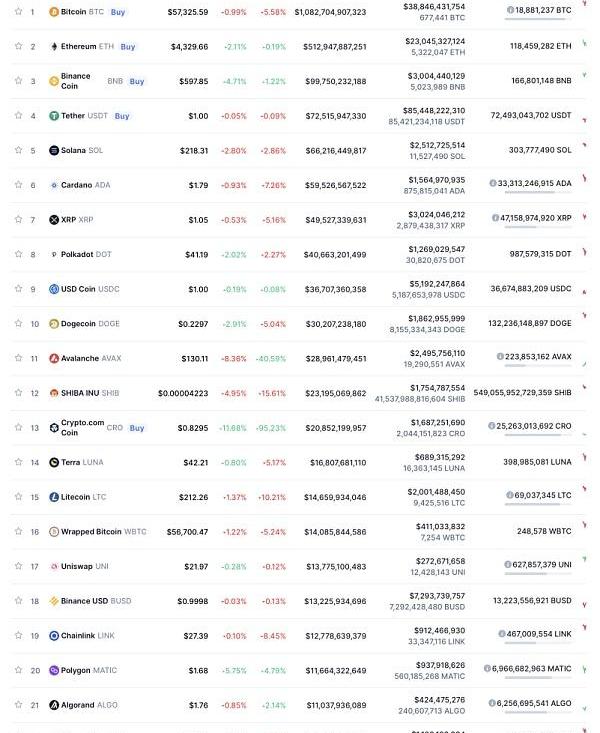Add Terra to watchlist with star
This screenshot has width=600, height=733.
18,462
